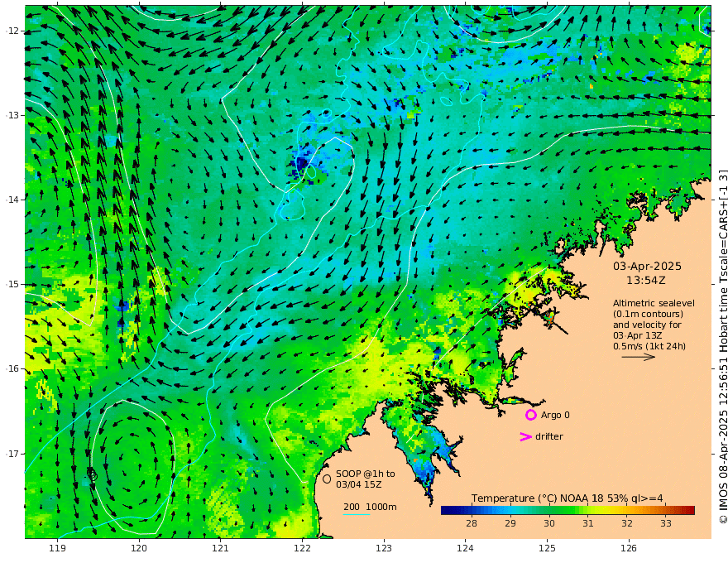Click the SOOP track circles near 119.4E 17.2S
Viewport: 728px width, 563px height.
tap(93, 474)
